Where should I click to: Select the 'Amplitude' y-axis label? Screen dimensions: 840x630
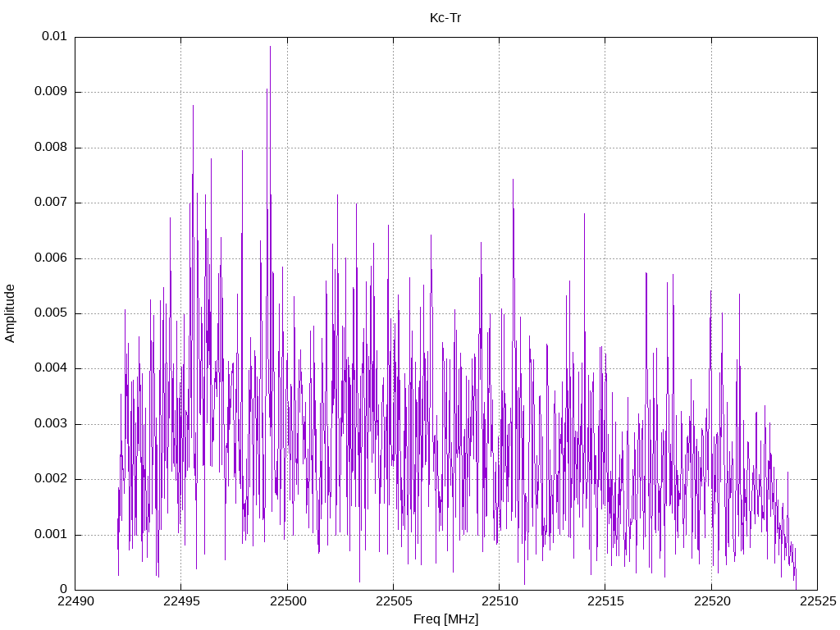10,313
